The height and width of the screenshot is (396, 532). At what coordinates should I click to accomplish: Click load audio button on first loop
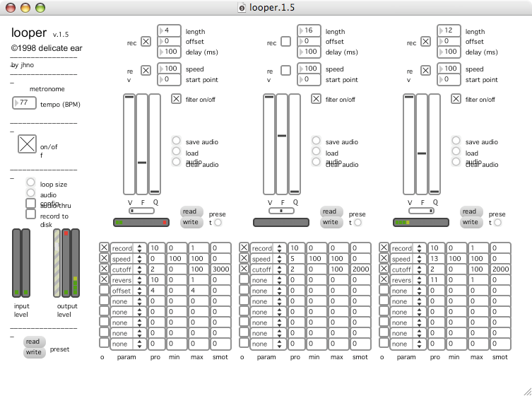pyautogui.click(x=176, y=151)
